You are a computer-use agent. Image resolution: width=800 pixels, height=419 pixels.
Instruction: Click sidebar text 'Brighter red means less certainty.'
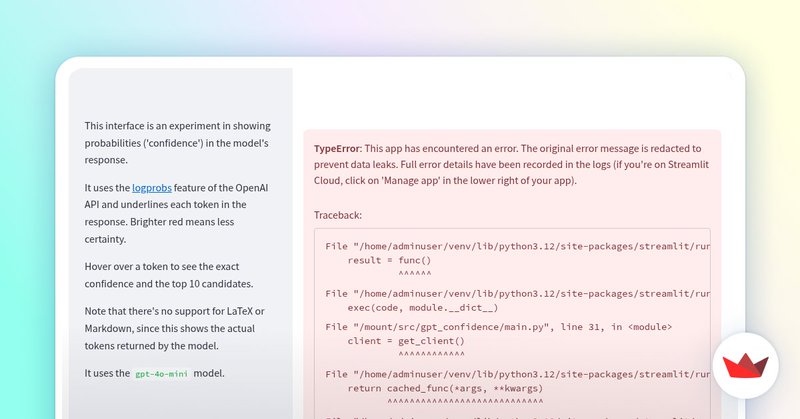click(159, 230)
